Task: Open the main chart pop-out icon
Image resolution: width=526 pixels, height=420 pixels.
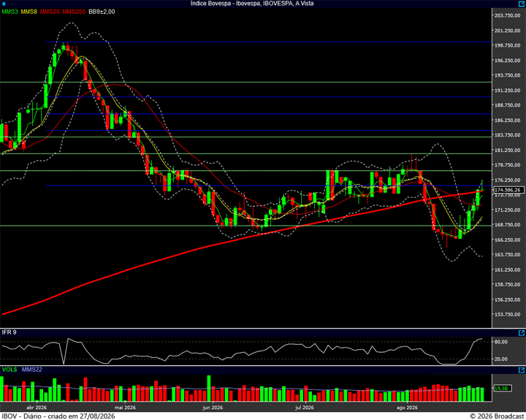Action: coord(522,4)
